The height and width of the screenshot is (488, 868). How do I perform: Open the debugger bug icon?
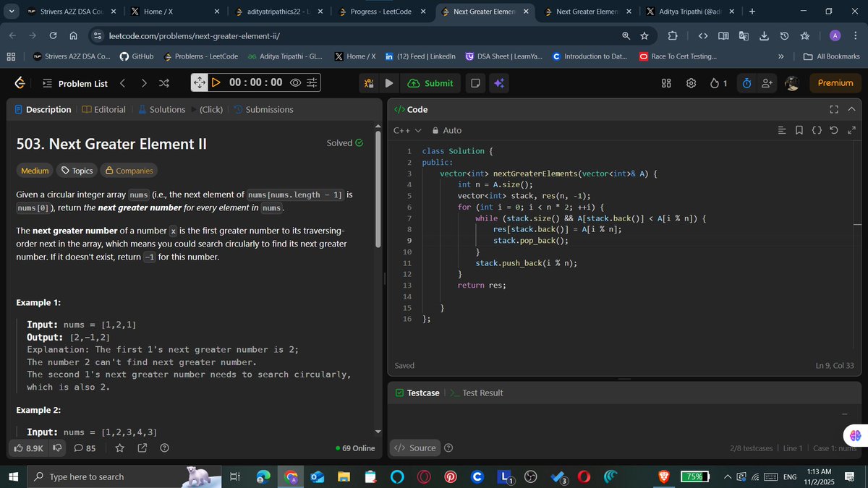coord(369,83)
